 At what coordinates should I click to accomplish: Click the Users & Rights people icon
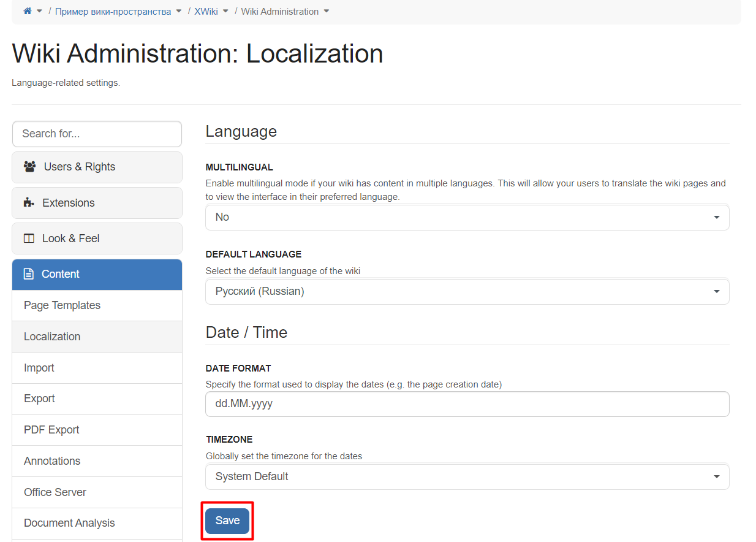point(29,166)
